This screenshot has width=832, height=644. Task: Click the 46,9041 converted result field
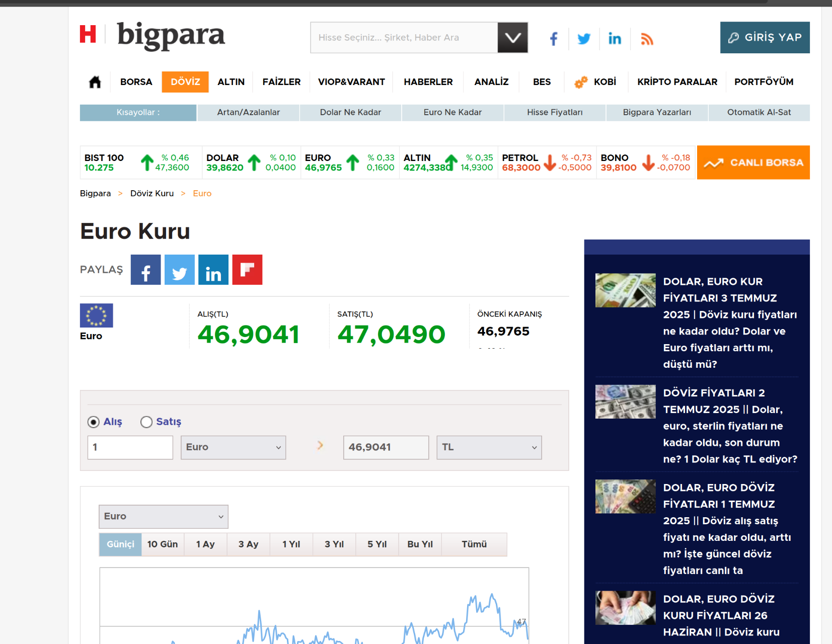(386, 447)
